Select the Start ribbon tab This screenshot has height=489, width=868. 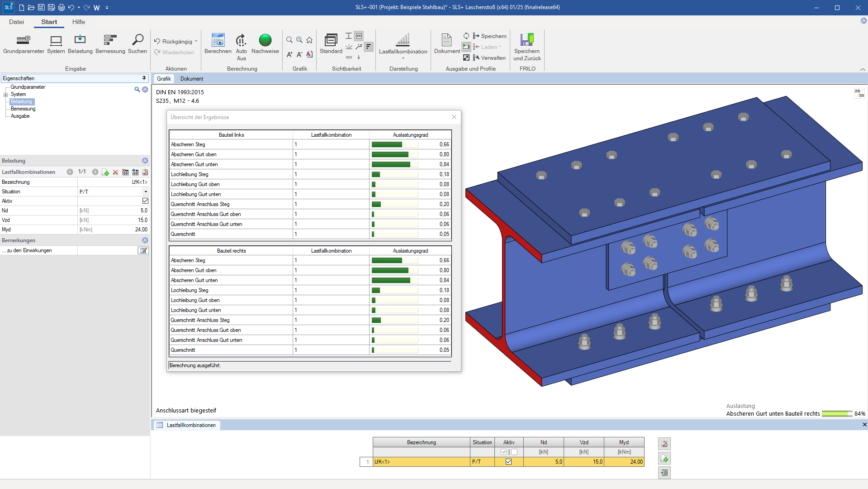[49, 22]
